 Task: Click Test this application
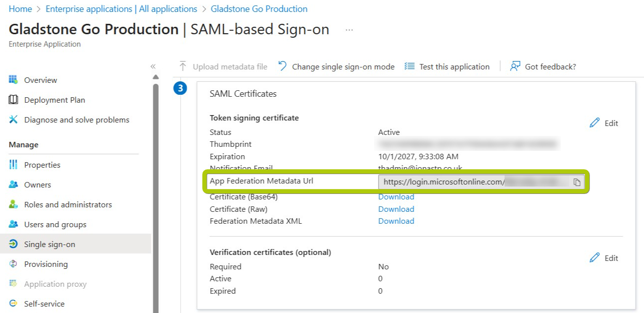click(x=453, y=66)
